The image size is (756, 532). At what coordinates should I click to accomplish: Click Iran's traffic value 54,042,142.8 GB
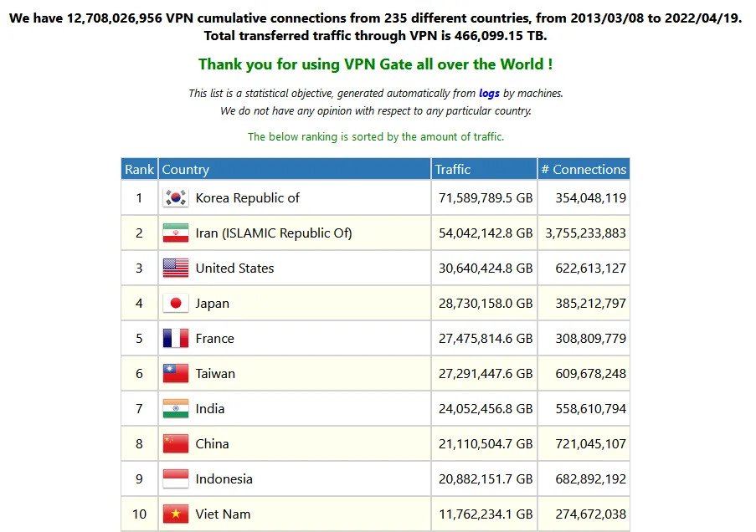coord(486,233)
